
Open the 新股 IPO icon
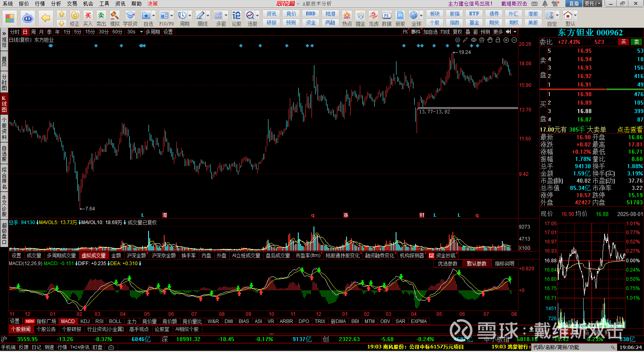(x=400, y=15)
